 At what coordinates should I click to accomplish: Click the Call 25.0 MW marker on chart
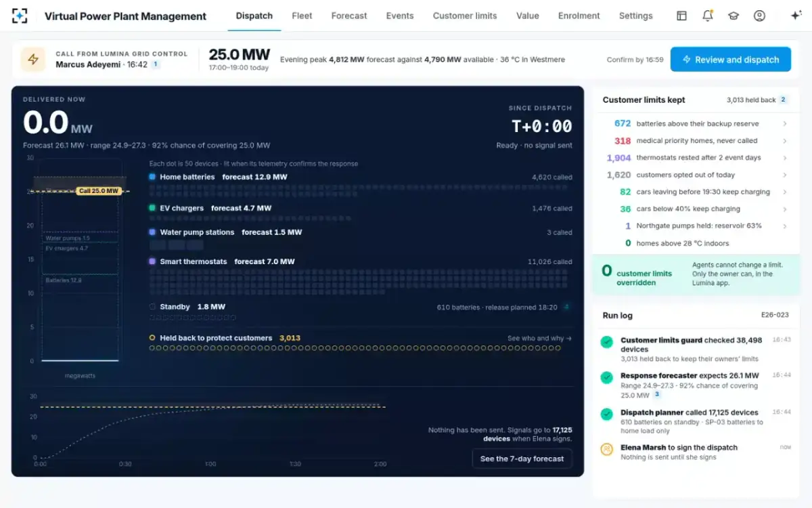pyautogui.click(x=99, y=191)
